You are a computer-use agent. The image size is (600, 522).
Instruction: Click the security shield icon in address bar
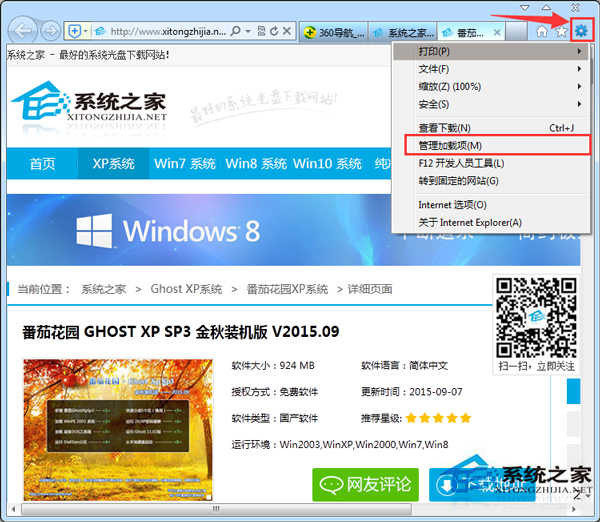pos(75,31)
